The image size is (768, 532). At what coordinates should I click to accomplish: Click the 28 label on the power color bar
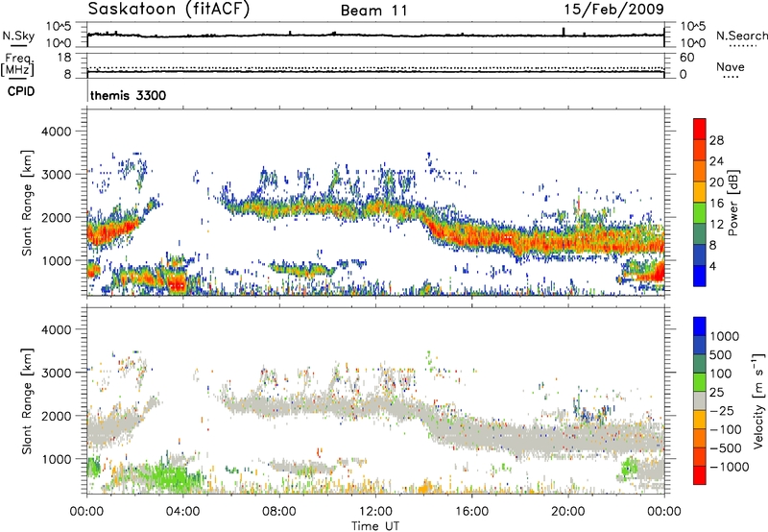click(x=716, y=140)
